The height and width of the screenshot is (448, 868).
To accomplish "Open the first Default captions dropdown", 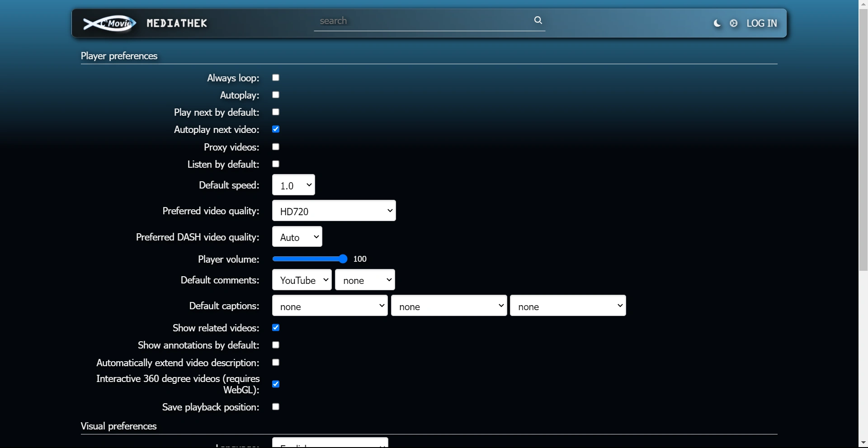I will (x=330, y=306).
